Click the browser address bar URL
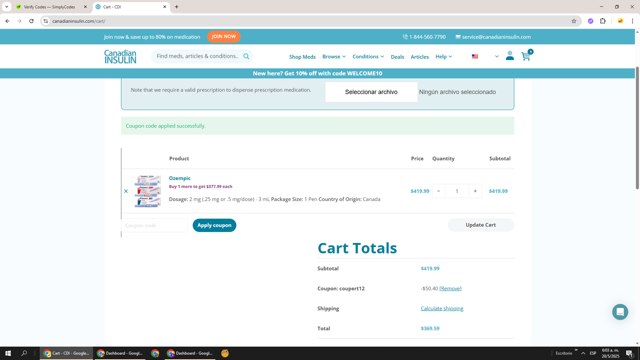Image resolution: width=640 pixels, height=360 pixels. (x=78, y=21)
